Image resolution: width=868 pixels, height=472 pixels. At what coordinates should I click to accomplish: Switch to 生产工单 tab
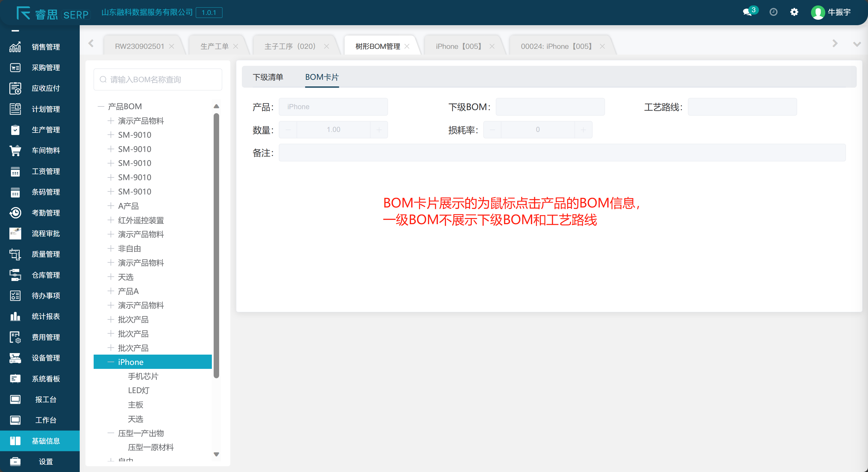tap(214, 46)
